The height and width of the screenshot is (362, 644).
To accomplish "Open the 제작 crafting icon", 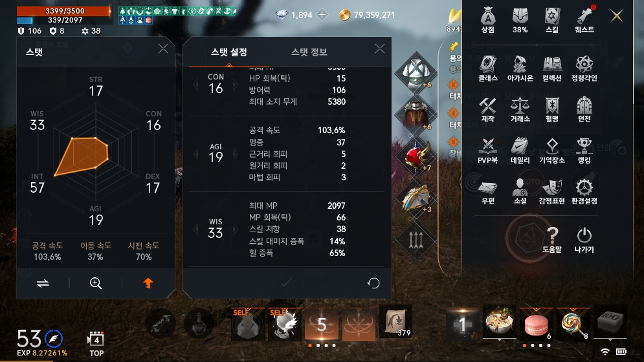I will pyautogui.click(x=487, y=110).
